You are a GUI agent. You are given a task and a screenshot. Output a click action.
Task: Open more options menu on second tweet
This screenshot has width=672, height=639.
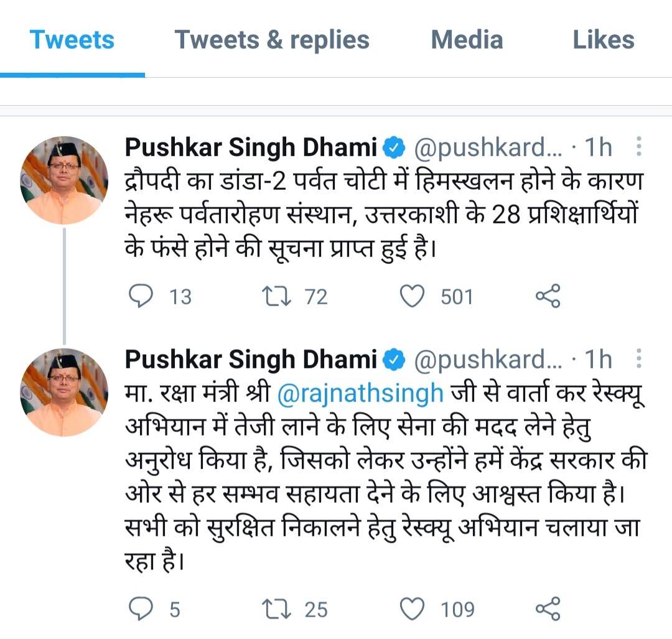(x=638, y=360)
